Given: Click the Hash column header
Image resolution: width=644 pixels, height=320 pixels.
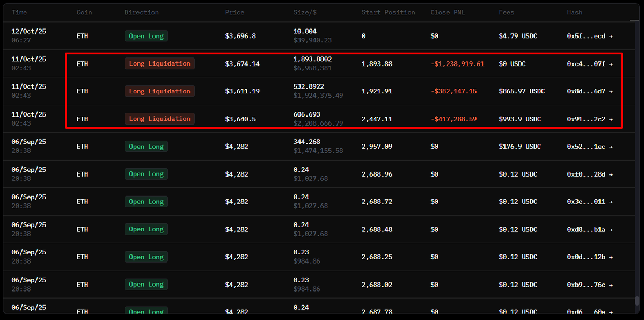Looking at the screenshot, I should click(575, 12).
